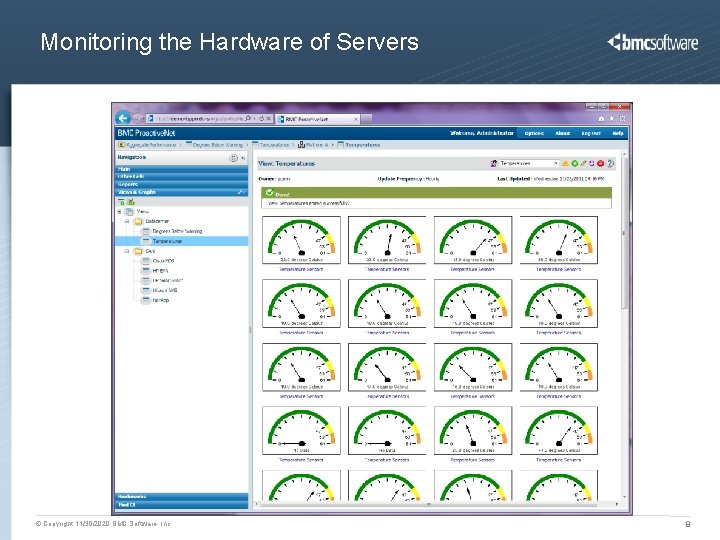This screenshot has width=720, height=540.
Task: Click the wrench icon on Views & Graphs bar
Action: (x=241, y=192)
